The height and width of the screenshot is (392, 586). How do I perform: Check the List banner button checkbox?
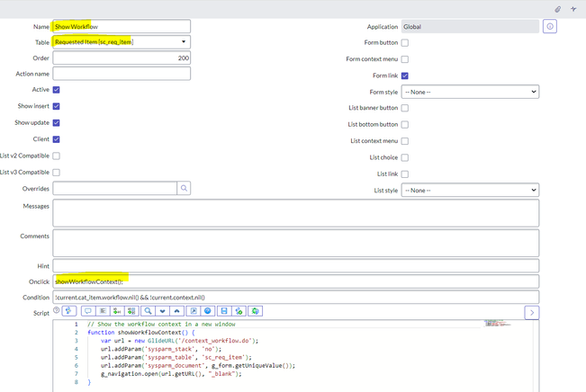point(405,108)
